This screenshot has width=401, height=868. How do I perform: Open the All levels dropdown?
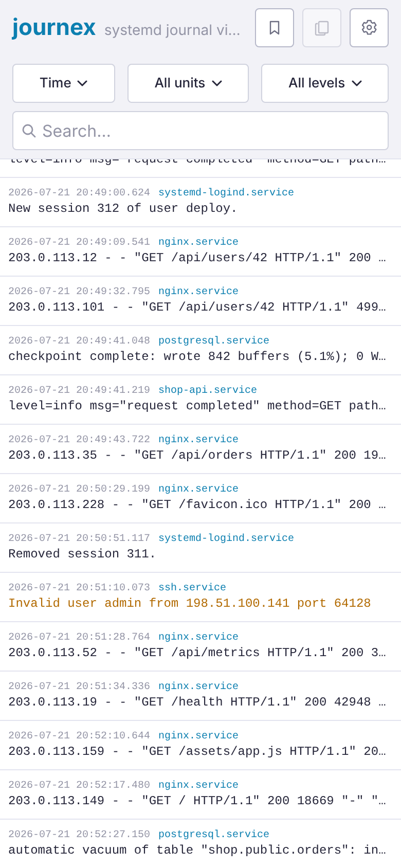click(x=325, y=83)
